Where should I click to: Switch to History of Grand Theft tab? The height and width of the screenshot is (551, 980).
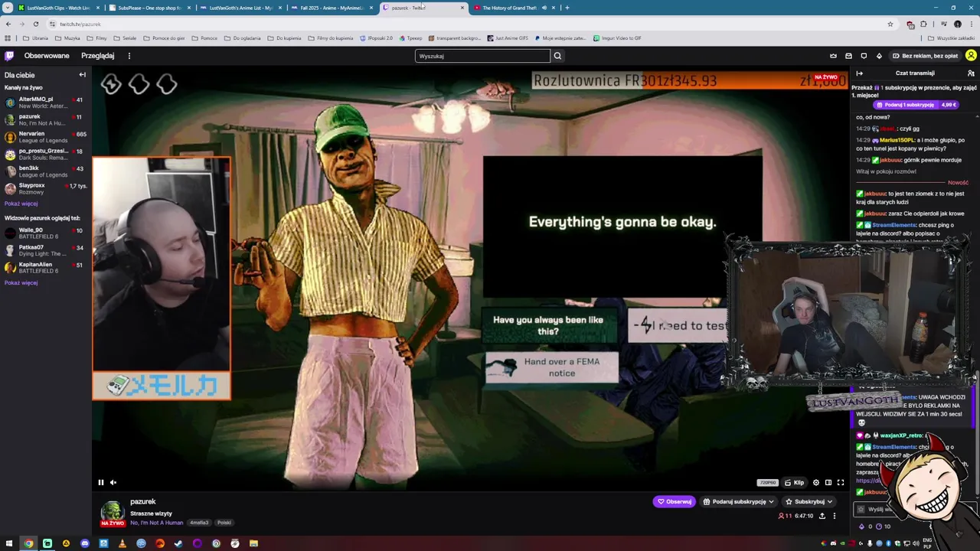coord(513,8)
